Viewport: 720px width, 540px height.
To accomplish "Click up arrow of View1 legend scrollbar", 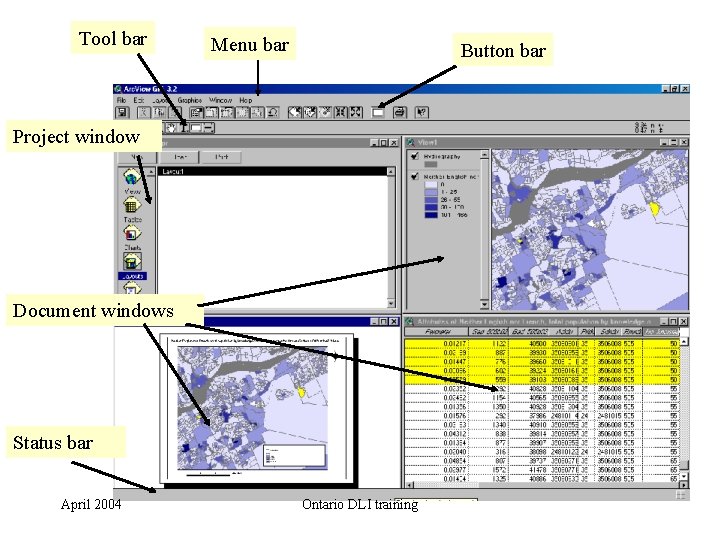I will pos(484,155).
